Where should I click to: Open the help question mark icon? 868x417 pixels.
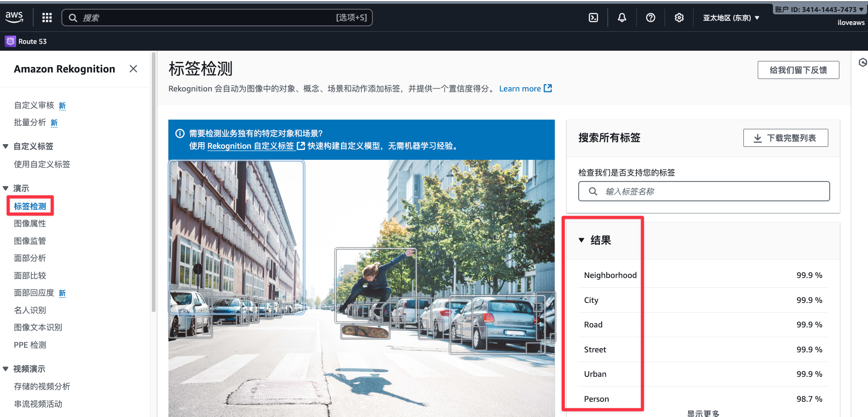[651, 18]
